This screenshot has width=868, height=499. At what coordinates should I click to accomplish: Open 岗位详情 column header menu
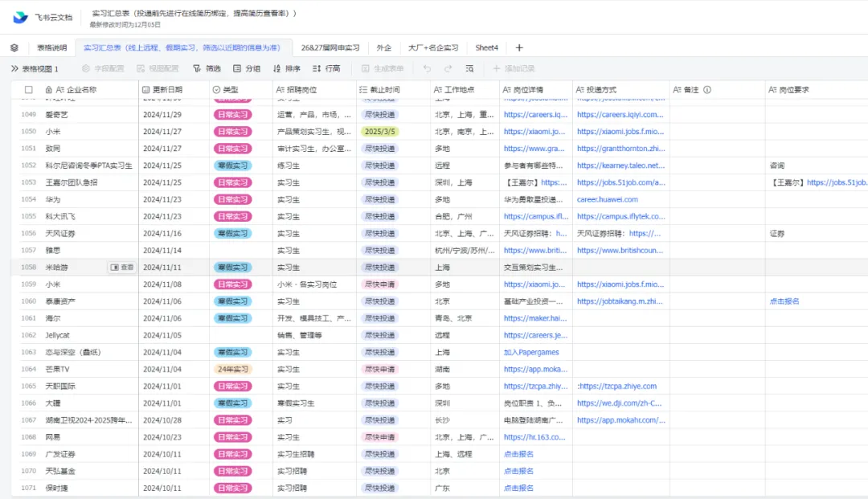536,90
